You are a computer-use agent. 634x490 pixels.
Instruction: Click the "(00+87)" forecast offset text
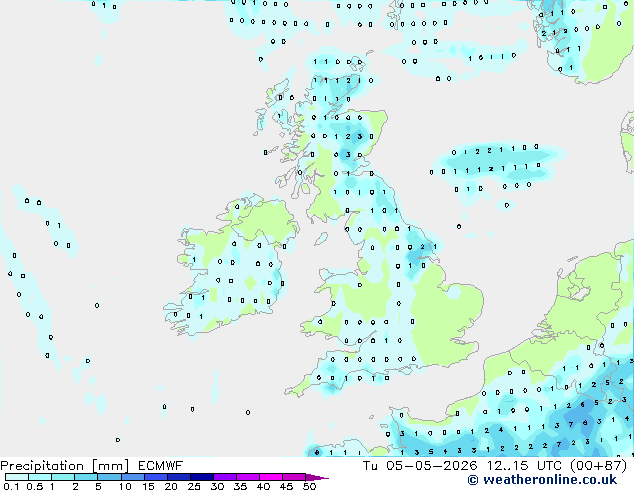(x=598, y=466)
